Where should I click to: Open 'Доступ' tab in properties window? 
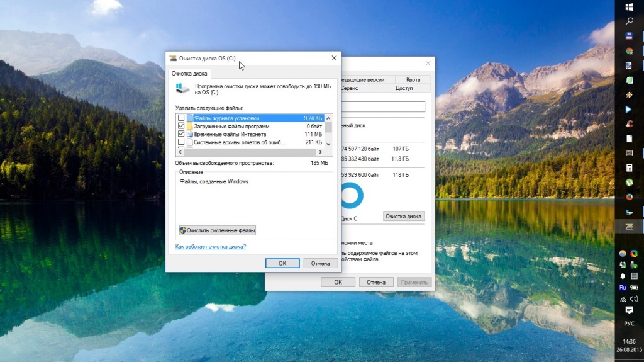tap(404, 88)
